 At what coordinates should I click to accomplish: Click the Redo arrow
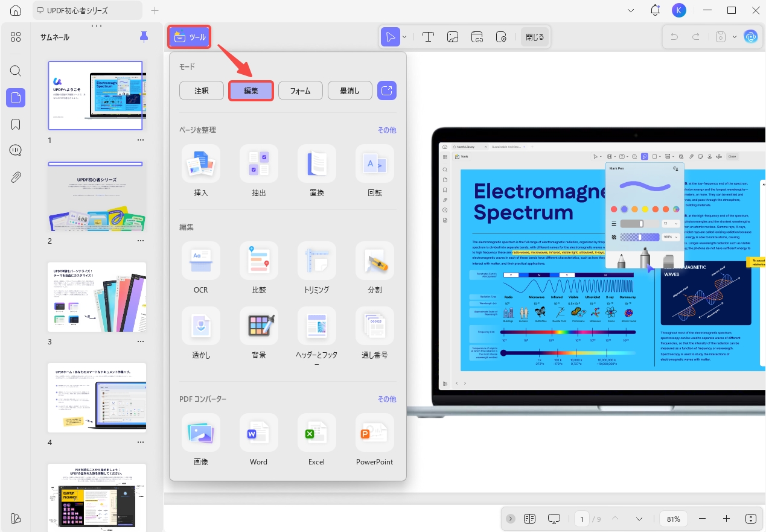696,37
